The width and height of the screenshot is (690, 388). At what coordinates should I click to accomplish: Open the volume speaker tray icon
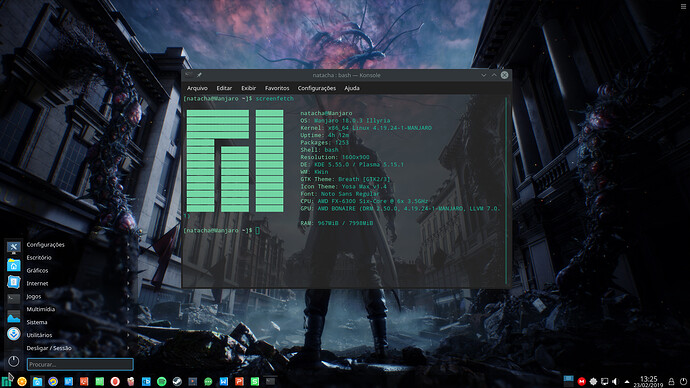pos(615,382)
